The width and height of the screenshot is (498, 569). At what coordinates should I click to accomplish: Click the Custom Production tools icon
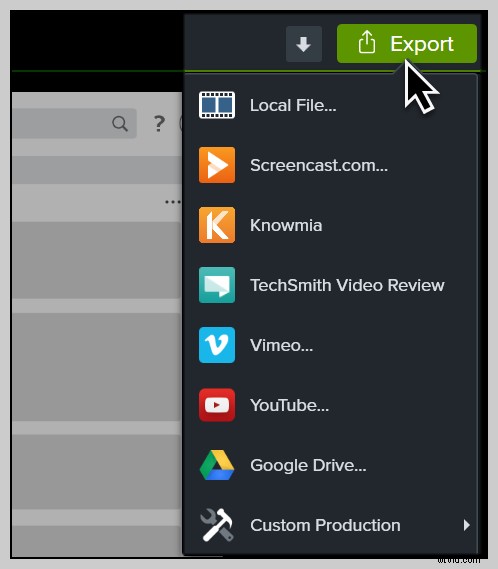click(x=217, y=525)
